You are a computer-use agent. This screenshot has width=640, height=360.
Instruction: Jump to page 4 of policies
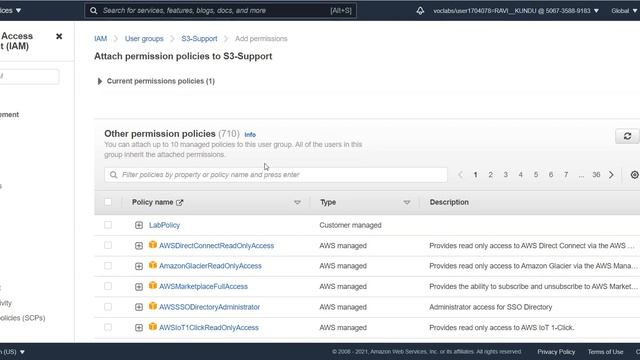pos(520,175)
